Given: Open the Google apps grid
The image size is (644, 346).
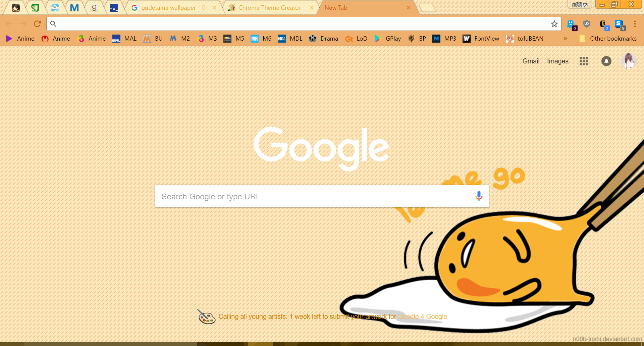Looking at the screenshot, I should [584, 61].
